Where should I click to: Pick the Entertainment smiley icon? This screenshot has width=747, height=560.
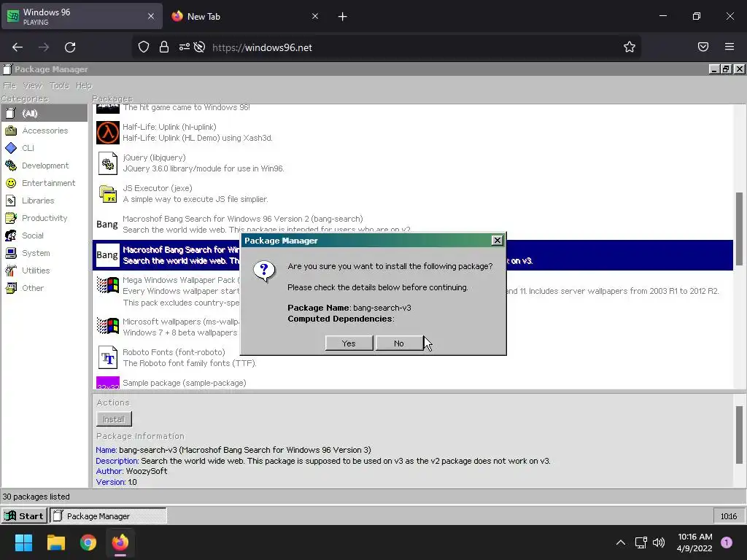10,183
